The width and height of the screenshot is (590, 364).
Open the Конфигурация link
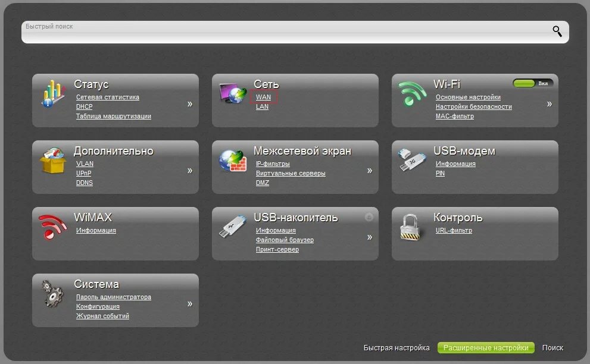pos(98,306)
